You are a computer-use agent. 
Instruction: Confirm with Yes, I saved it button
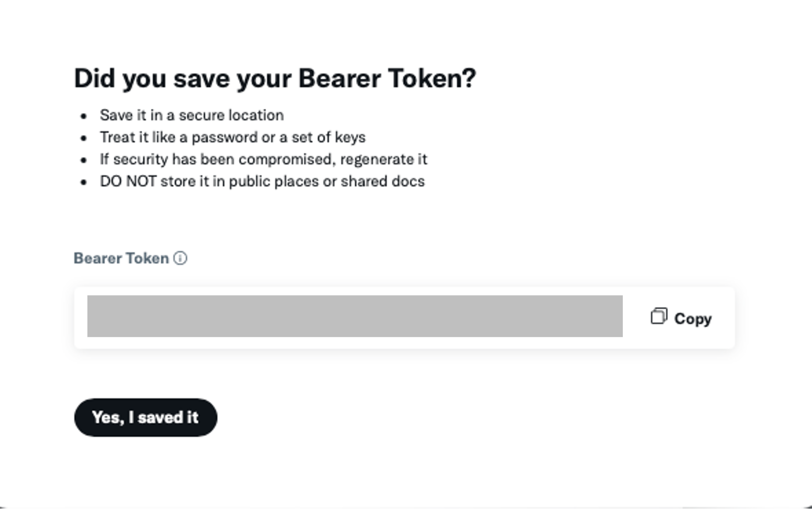click(x=145, y=417)
